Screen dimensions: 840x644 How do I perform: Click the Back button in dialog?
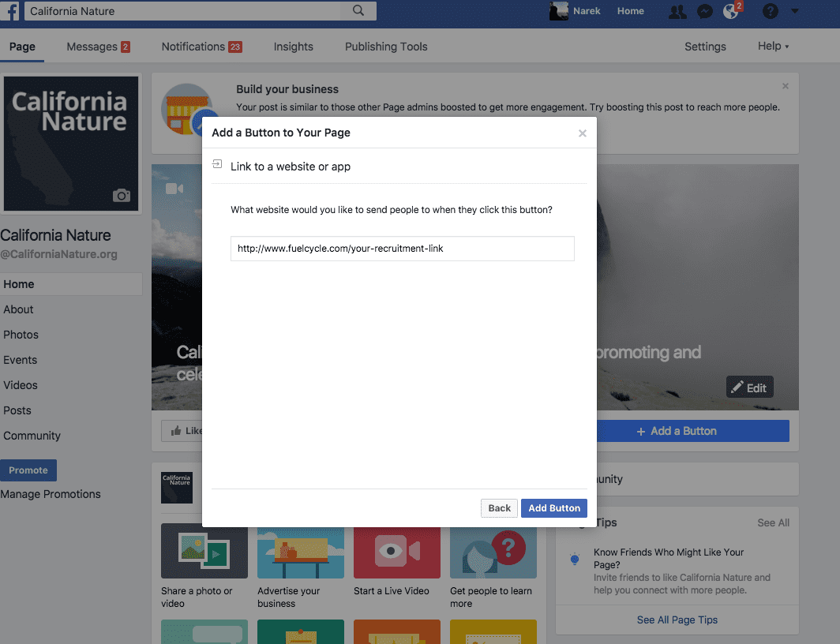click(x=499, y=508)
